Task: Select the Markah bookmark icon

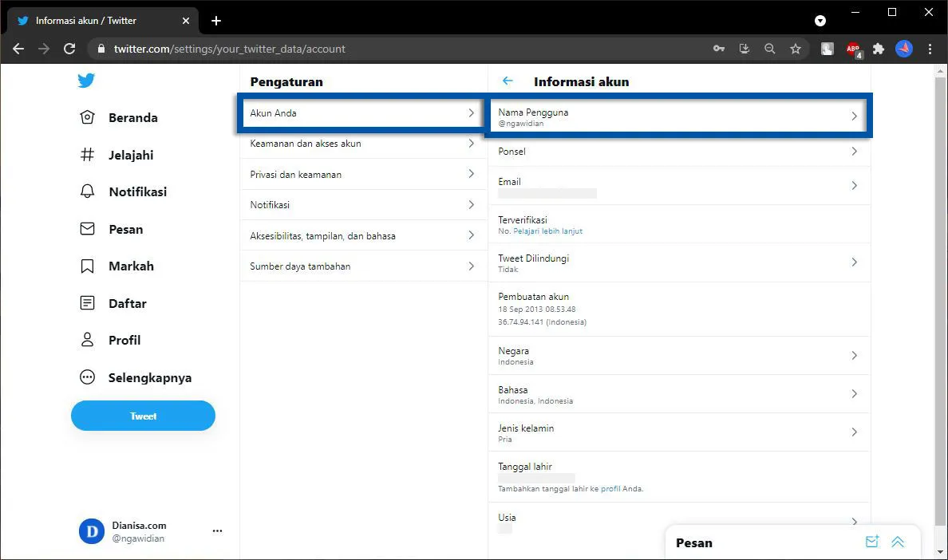Action: [86, 266]
